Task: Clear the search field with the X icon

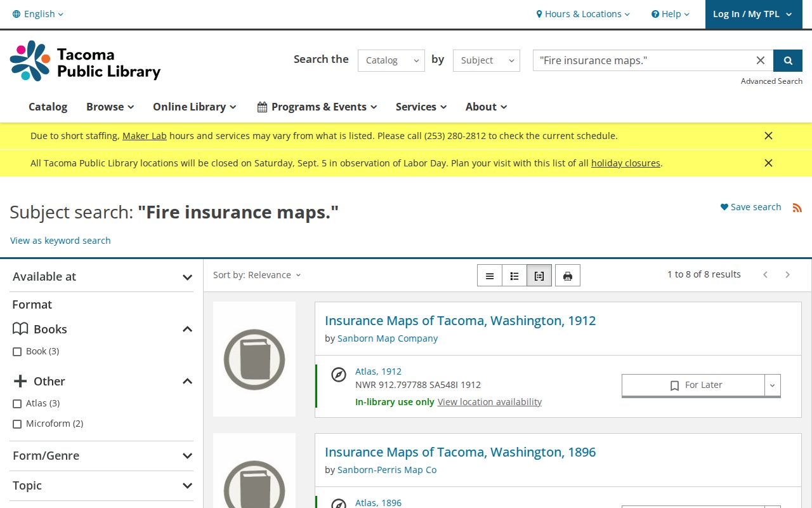Action: click(x=761, y=60)
